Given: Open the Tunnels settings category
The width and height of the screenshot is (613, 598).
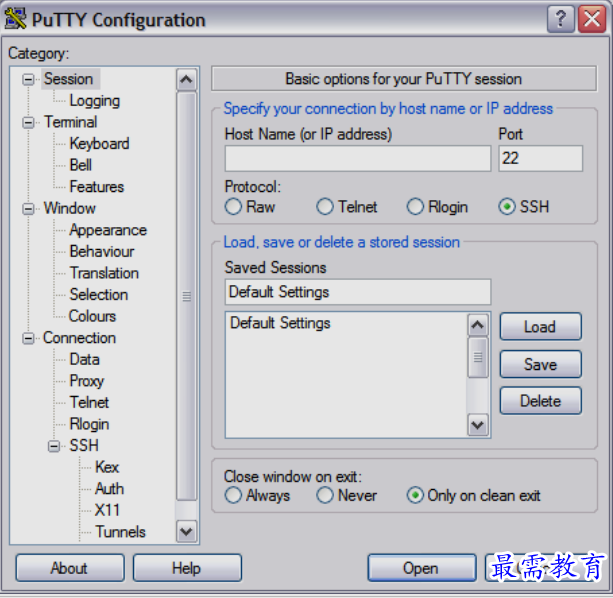Looking at the screenshot, I should pyautogui.click(x=120, y=532).
